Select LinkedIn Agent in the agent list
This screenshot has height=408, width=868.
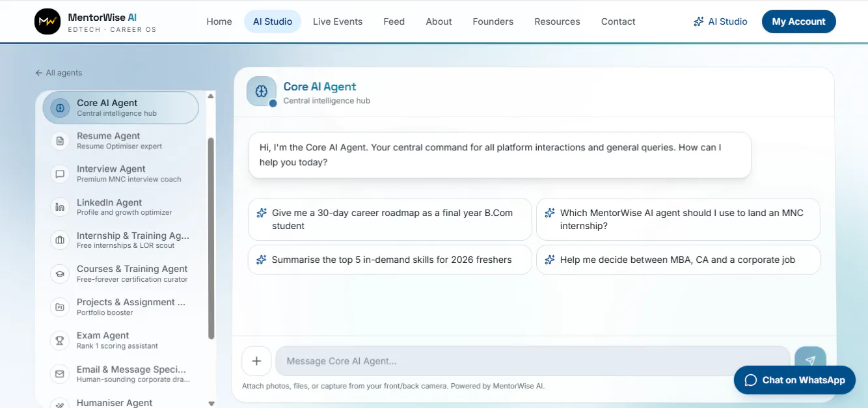[x=121, y=207]
